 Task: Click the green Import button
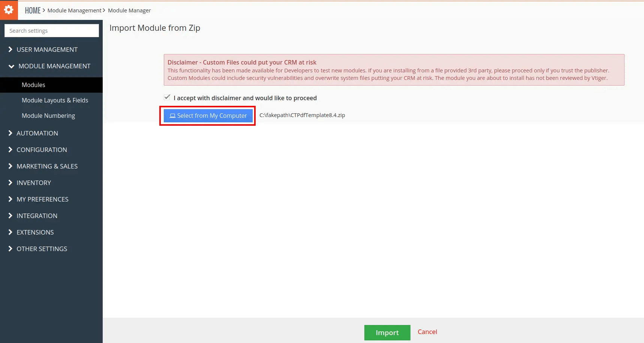coord(387,332)
